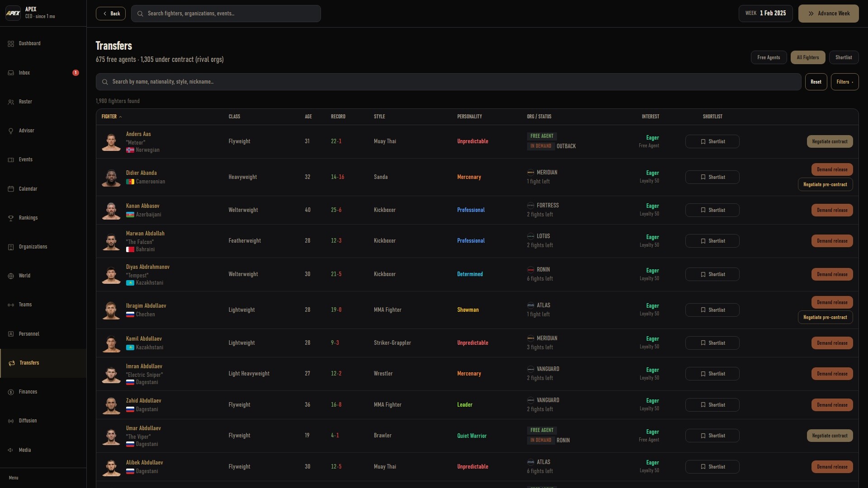Shortlist Anders Aas with bookmark button
Image resolution: width=868 pixels, height=488 pixels.
click(x=712, y=141)
